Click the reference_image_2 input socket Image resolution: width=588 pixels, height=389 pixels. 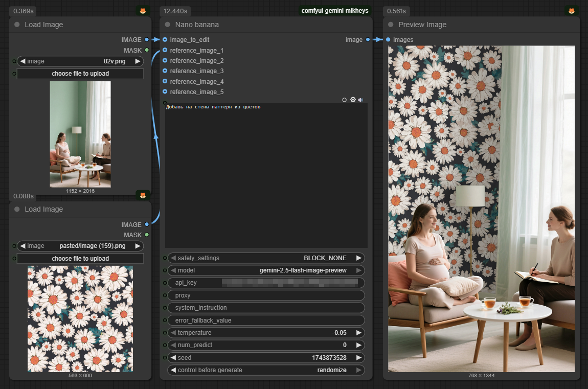(x=165, y=60)
